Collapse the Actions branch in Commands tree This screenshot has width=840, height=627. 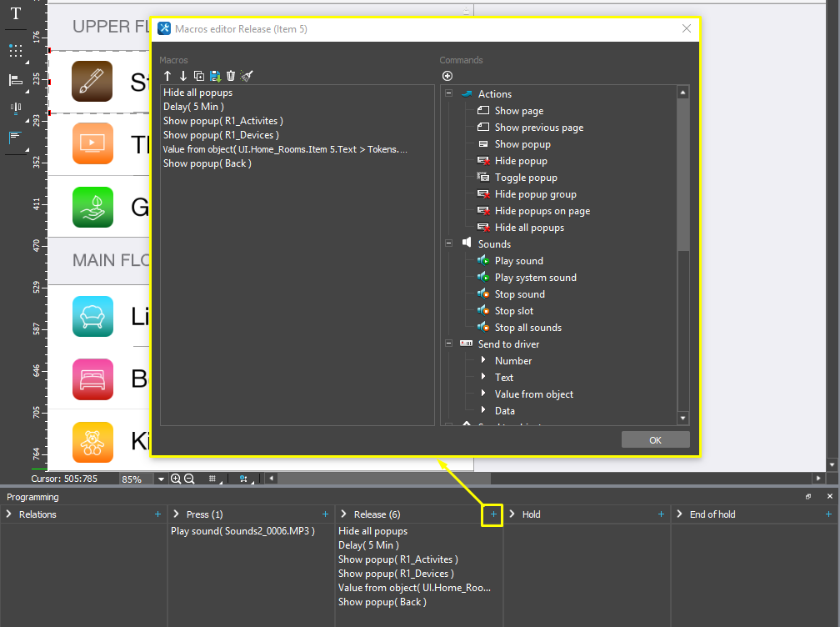pyautogui.click(x=448, y=93)
